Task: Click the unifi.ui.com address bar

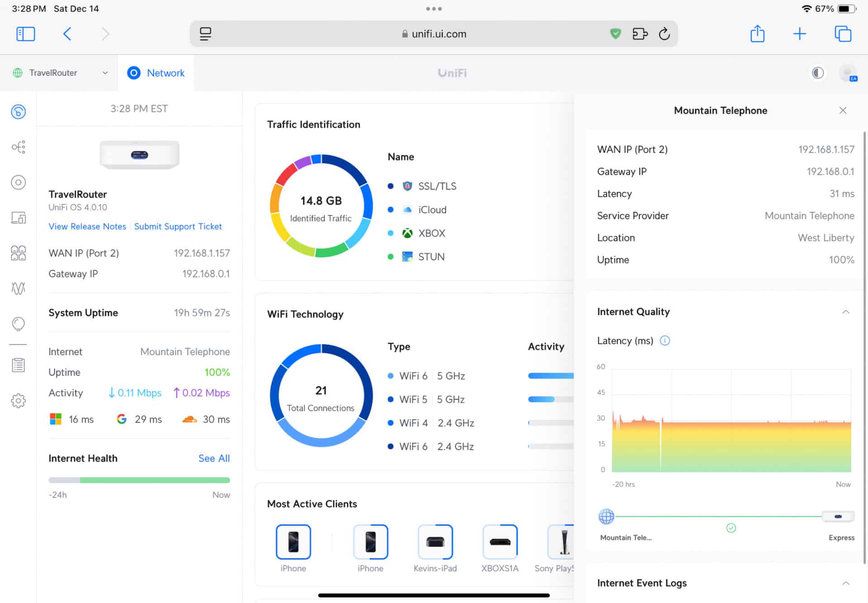Action: (434, 34)
